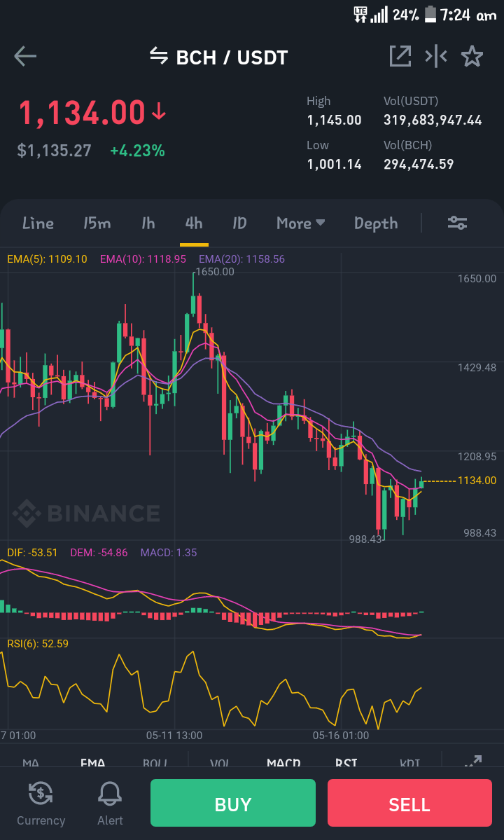Open the share/export icon in the header
Image resolution: width=504 pixels, height=840 pixels.
click(x=400, y=56)
